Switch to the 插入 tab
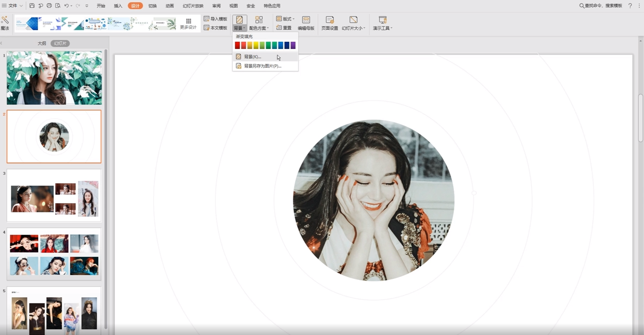This screenshot has height=335, width=644. coord(118,6)
